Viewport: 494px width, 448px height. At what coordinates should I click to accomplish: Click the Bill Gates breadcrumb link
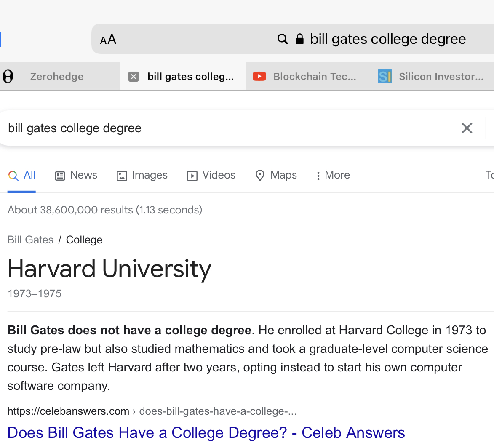[30, 240]
